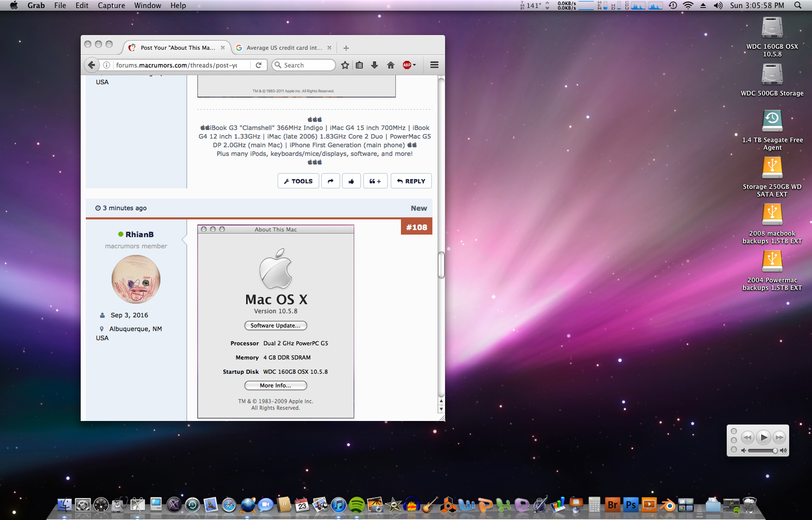Open Adobe Bridge from the Dock
This screenshot has height=520, width=812.
click(613, 505)
